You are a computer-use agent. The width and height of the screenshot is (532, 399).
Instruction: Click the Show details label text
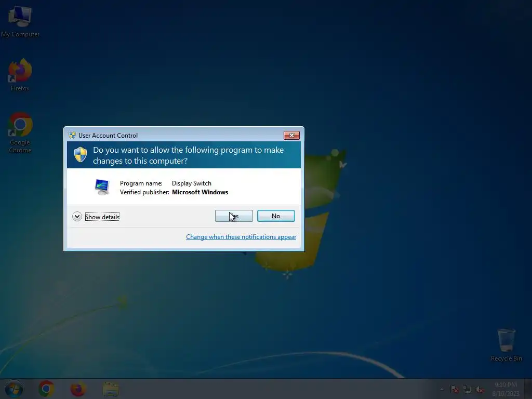point(102,217)
